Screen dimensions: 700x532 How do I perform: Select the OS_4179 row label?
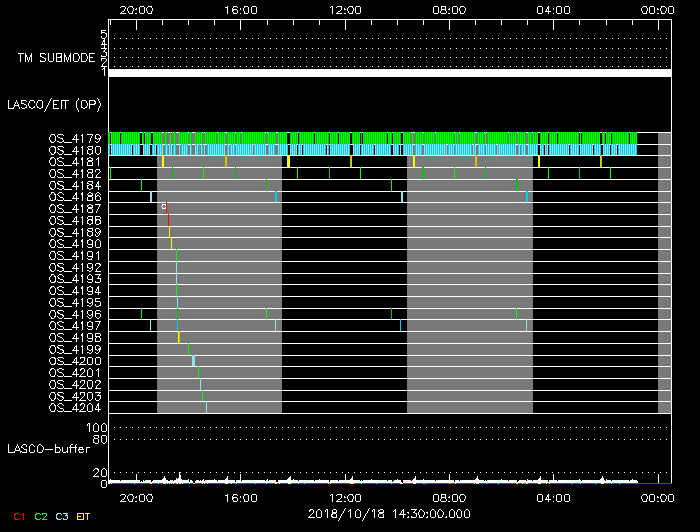click(x=74, y=138)
